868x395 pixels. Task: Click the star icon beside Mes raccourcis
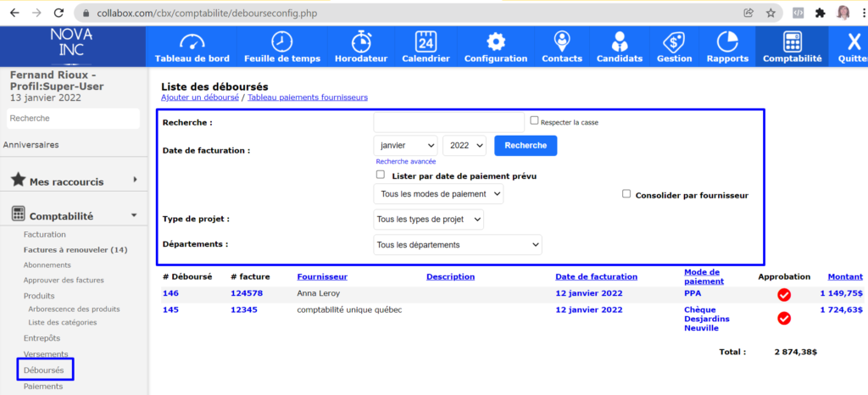19,179
